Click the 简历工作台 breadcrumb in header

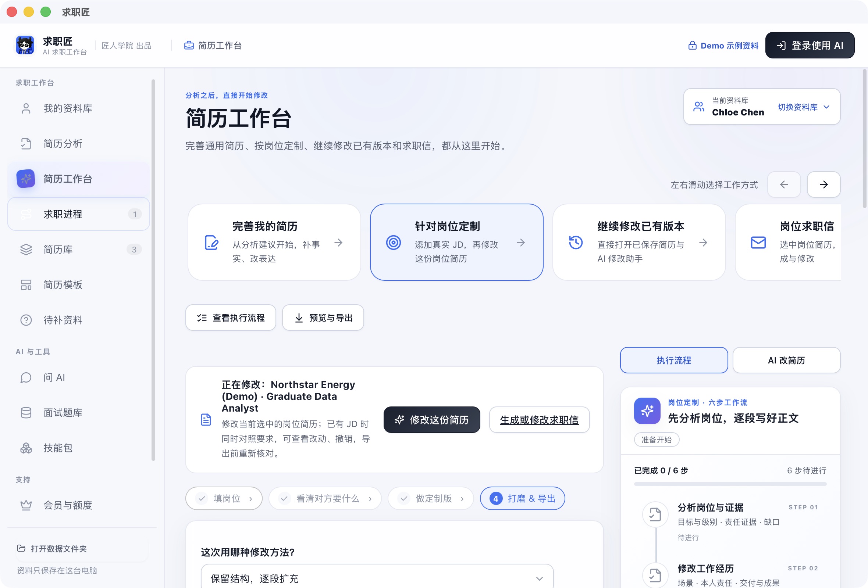(x=213, y=46)
